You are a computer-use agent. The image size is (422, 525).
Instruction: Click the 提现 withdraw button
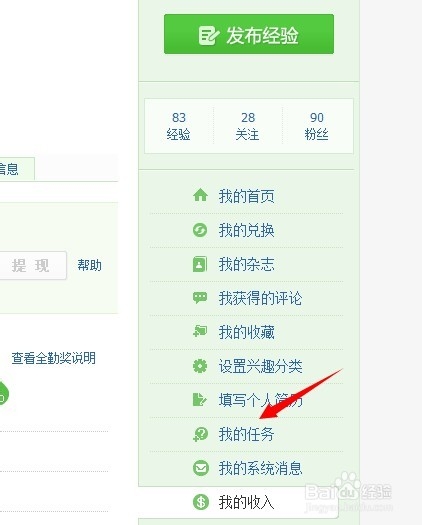[31, 266]
